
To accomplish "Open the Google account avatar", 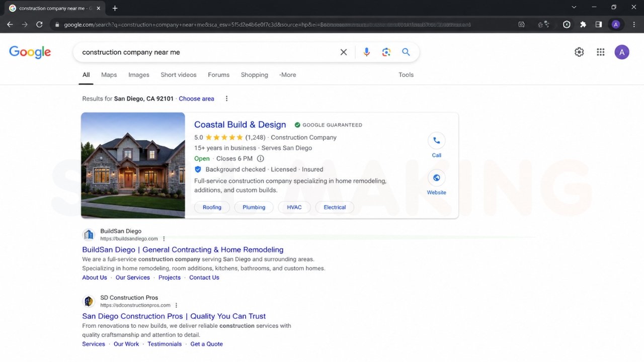I will coord(622,52).
